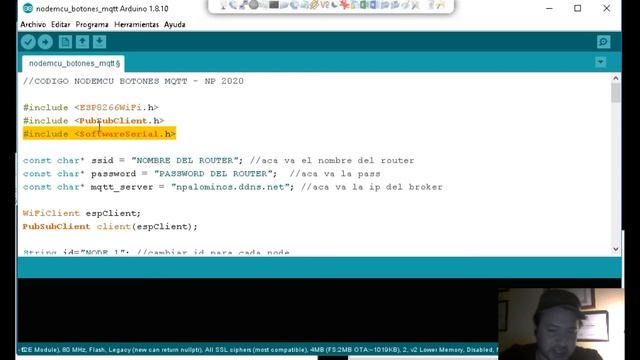Image resolution: width=640 pixels, height=360 pixels.
Task: Click the highlighted SoftwareSerial.h include line
Action: [99, 134]
